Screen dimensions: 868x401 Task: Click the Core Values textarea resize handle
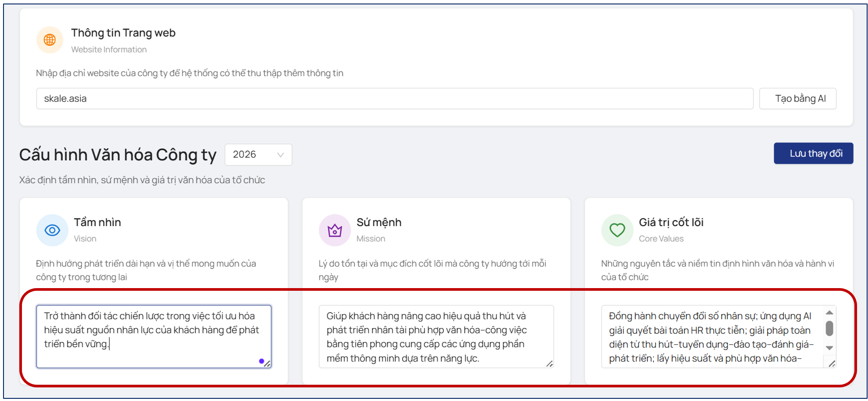pyautogui.click(x=832, y=363)
